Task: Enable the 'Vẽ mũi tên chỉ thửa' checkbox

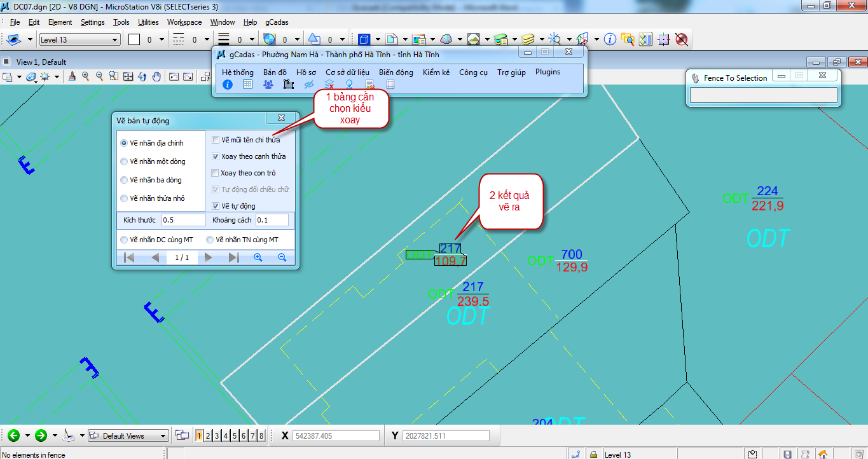Action: click(216, 140)
